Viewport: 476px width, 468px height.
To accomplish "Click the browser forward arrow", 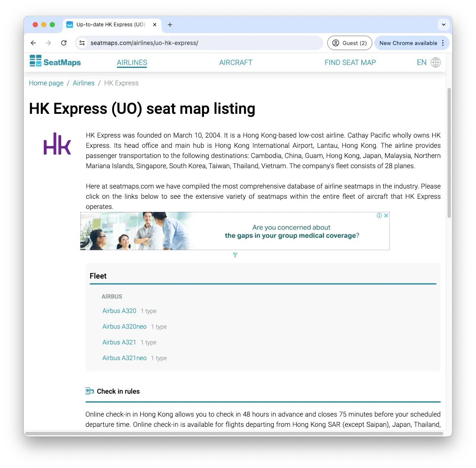I will click(x=48, y=43).
